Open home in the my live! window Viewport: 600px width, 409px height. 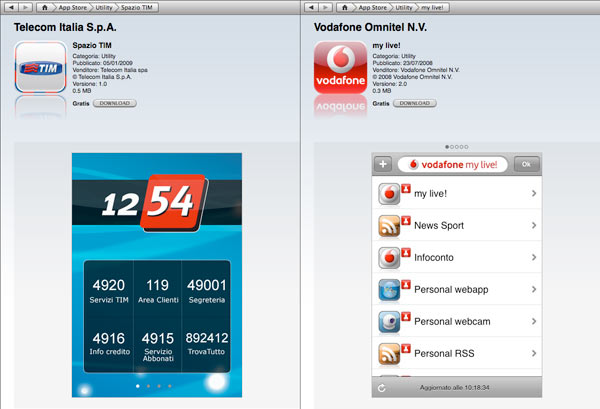point(344,7)
